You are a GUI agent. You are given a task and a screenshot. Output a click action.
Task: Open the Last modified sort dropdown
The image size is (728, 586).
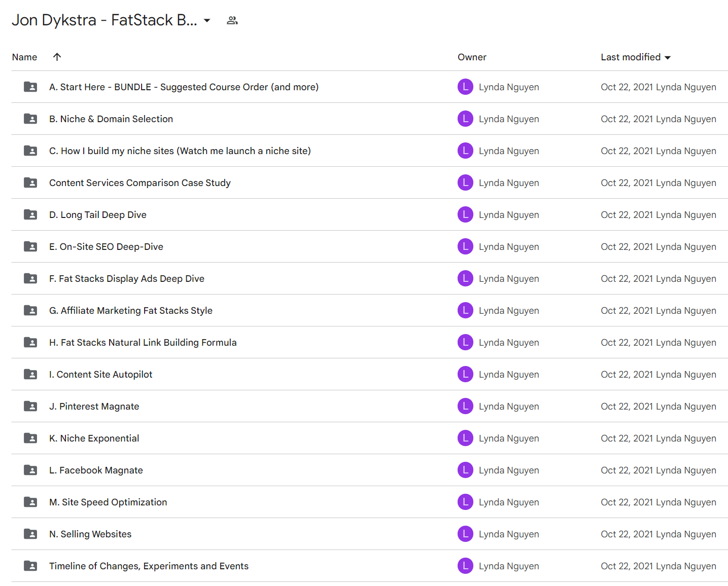668,57
